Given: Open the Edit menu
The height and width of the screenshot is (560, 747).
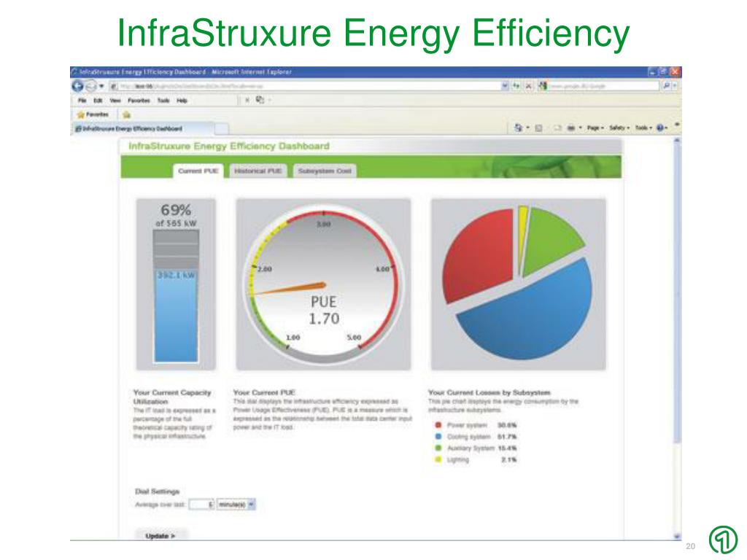Looking at the screenshot, I should pos(98,101).
